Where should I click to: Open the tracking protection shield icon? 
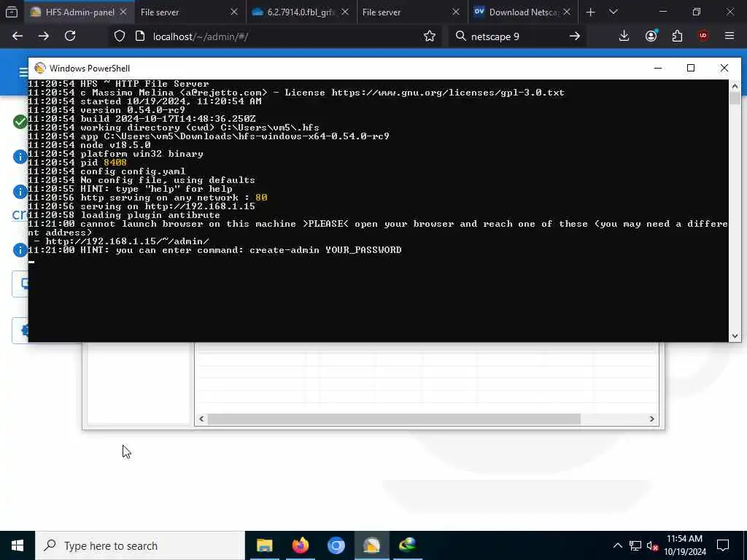(120, 36)
